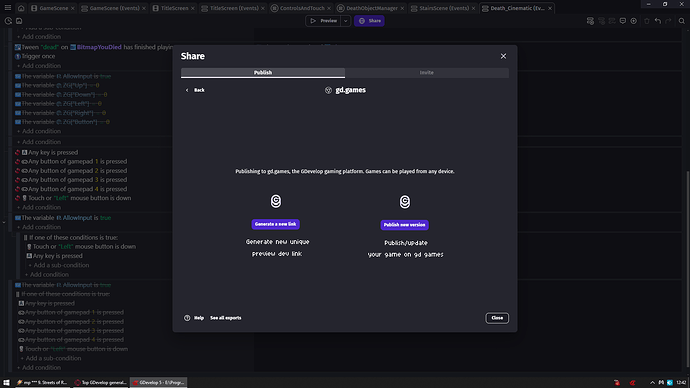Select the Publish tab in Share dialog
This screenshot has height=388, width=690.
(263, 73)
